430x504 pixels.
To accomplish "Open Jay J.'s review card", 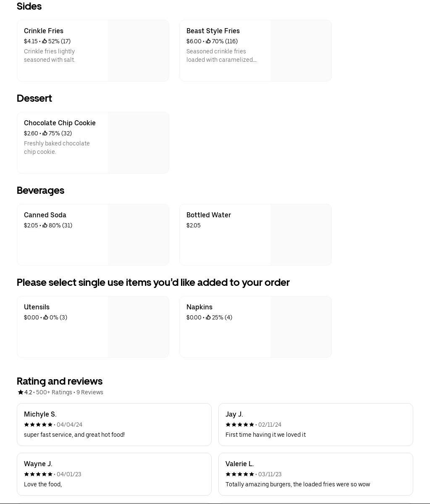I will (315, 425).
